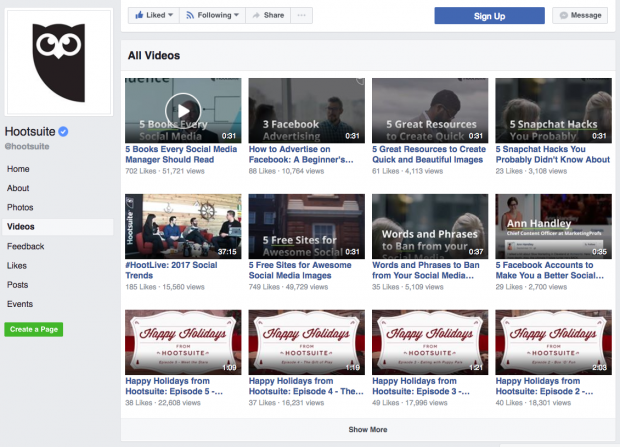This screenshot has height=447, width=620.
Task: Open Words and Phrases to Ban link
Action: (426, 270)
